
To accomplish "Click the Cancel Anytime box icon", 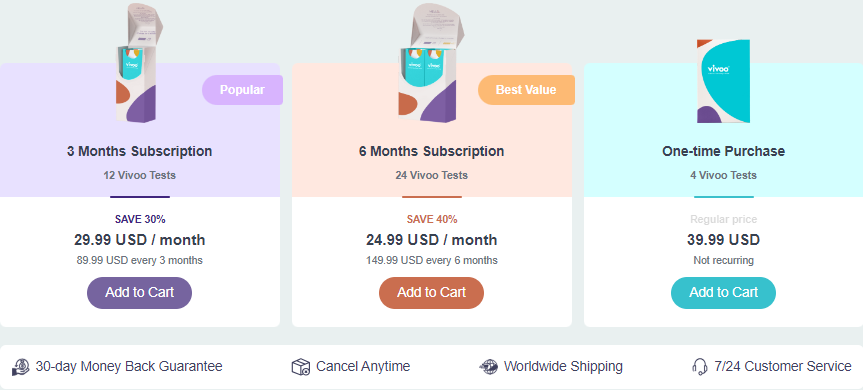I will click(301, 366).
